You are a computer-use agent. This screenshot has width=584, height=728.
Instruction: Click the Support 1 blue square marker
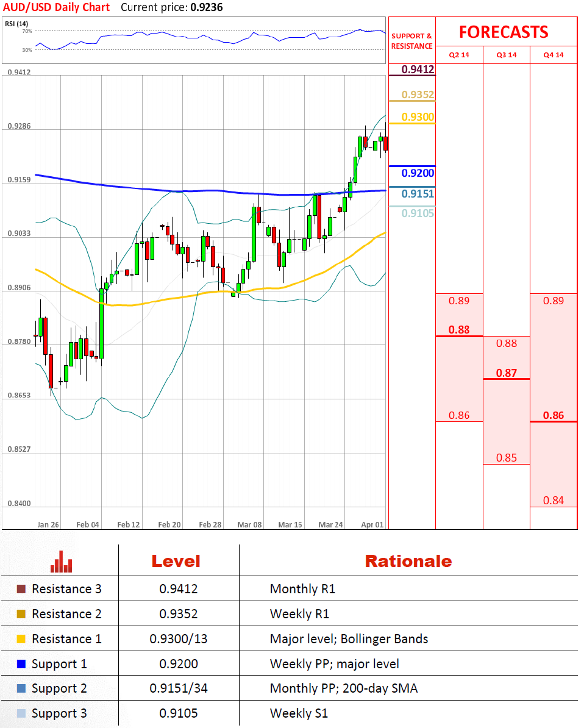pyautogui.click(x=21, y=664)
